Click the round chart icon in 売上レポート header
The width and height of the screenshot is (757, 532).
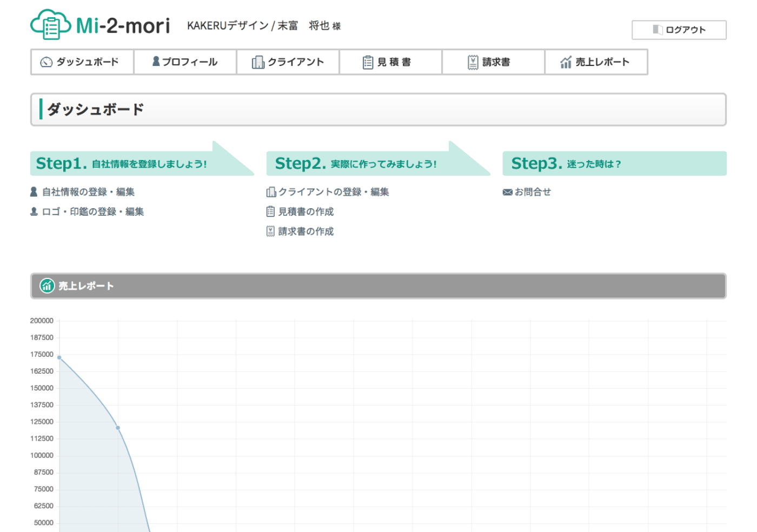click(48, 285)
